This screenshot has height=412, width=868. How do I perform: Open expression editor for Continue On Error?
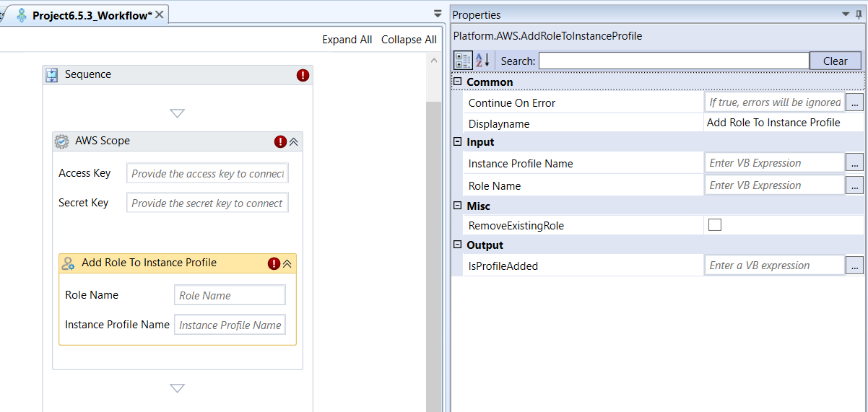pyautogui.click(x=854, y=103)
